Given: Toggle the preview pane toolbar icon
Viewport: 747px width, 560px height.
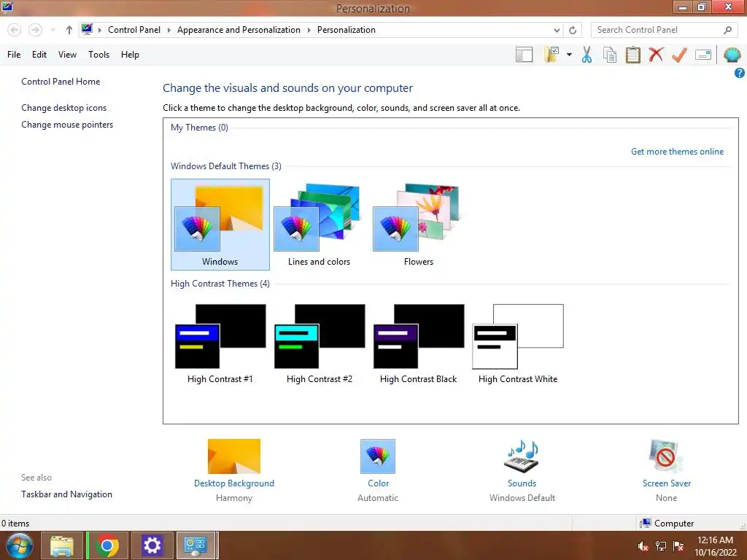Looking at the screenshot, I should coord(524,55).
